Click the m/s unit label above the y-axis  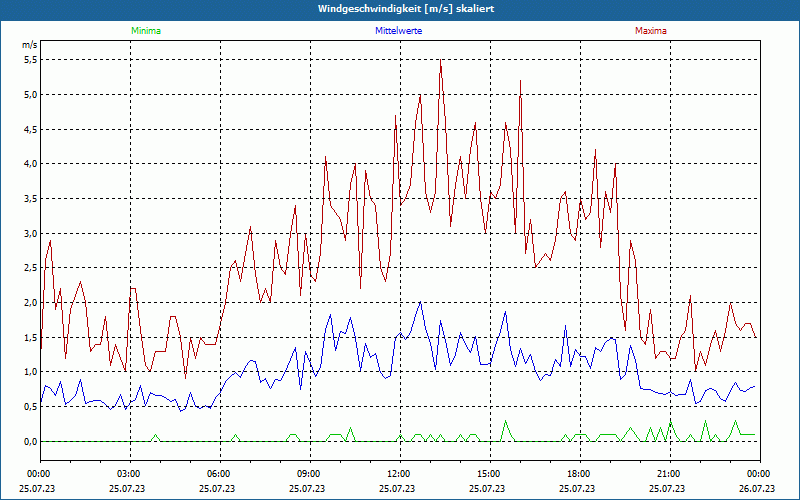(29, 45)
